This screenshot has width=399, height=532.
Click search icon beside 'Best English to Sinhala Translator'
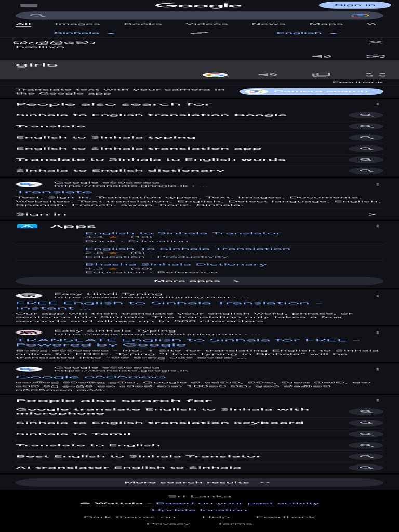point(366,456)
